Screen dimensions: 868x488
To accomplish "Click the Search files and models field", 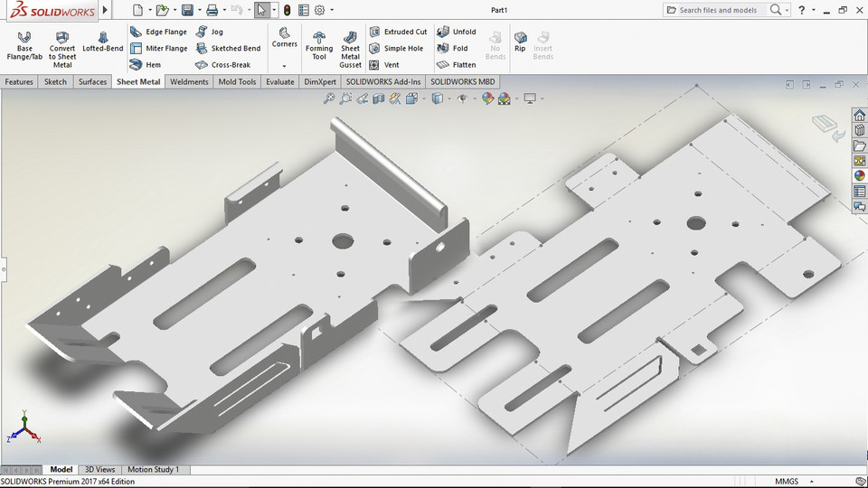I will (718, 10).
